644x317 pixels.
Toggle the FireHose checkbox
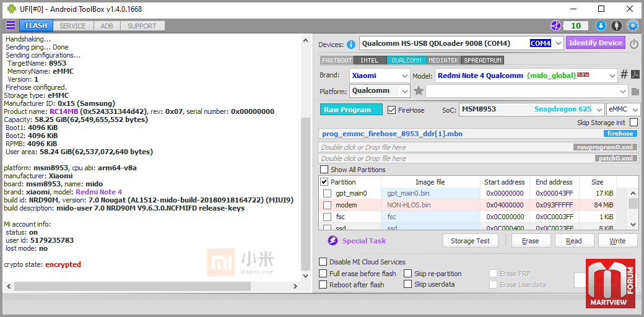[391, 110]
